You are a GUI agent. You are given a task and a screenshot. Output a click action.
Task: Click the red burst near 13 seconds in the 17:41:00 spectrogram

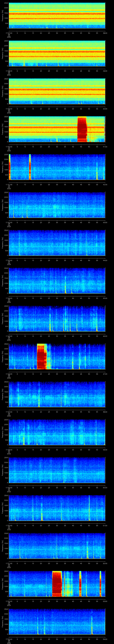[30, 167]
